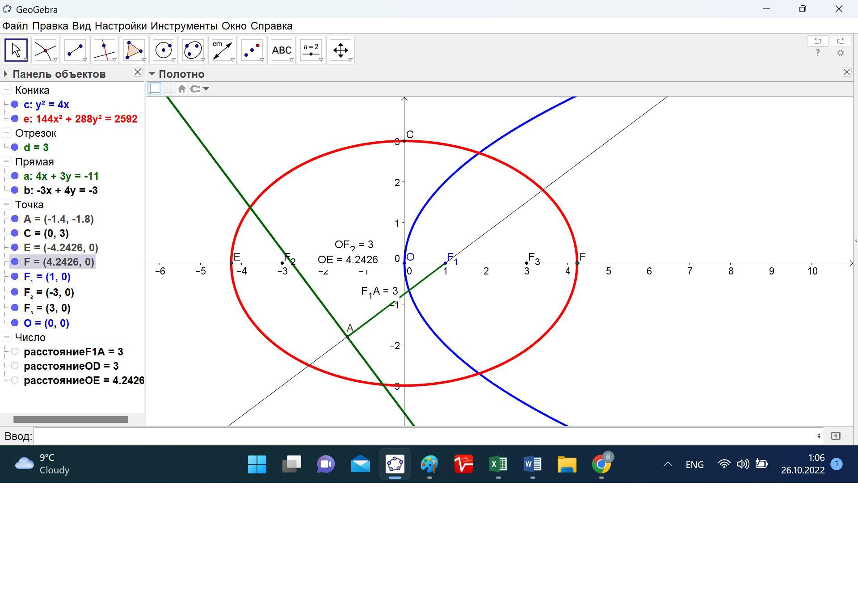Image resolution: width=858 pixels, height=616 pixels.
Task: Select the Ellipse conic tool
Action: click(x=193, y=50)
